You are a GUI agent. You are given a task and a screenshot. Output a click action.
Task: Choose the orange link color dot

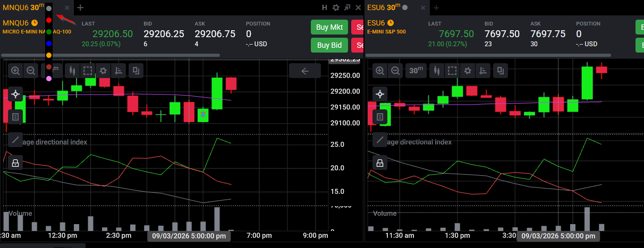point(49,55)
